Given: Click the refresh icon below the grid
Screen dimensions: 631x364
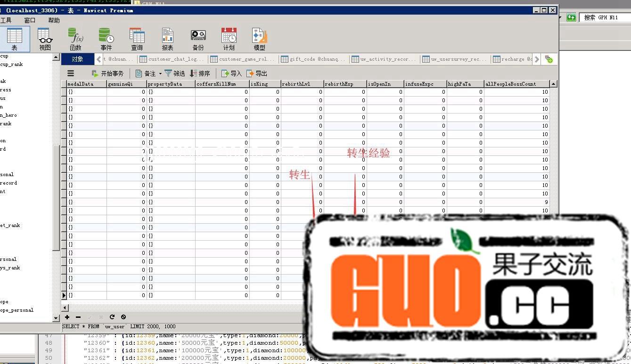Looking at the screenshot, I should pos(112,317).
